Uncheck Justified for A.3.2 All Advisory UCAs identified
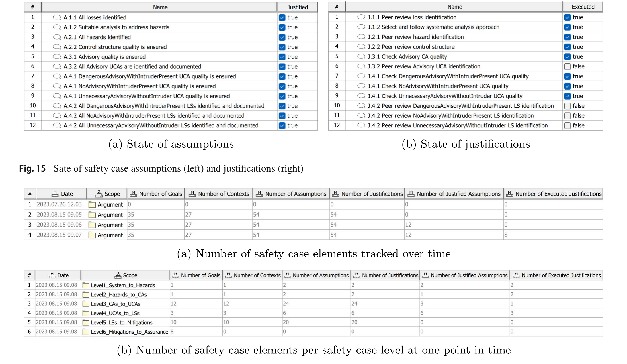 point(282,66)
